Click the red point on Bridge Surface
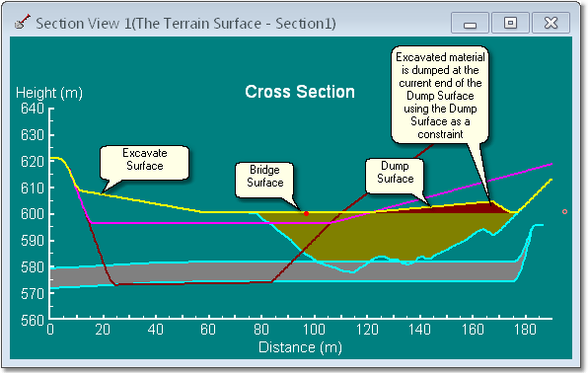588x375 pixels. 306,213
